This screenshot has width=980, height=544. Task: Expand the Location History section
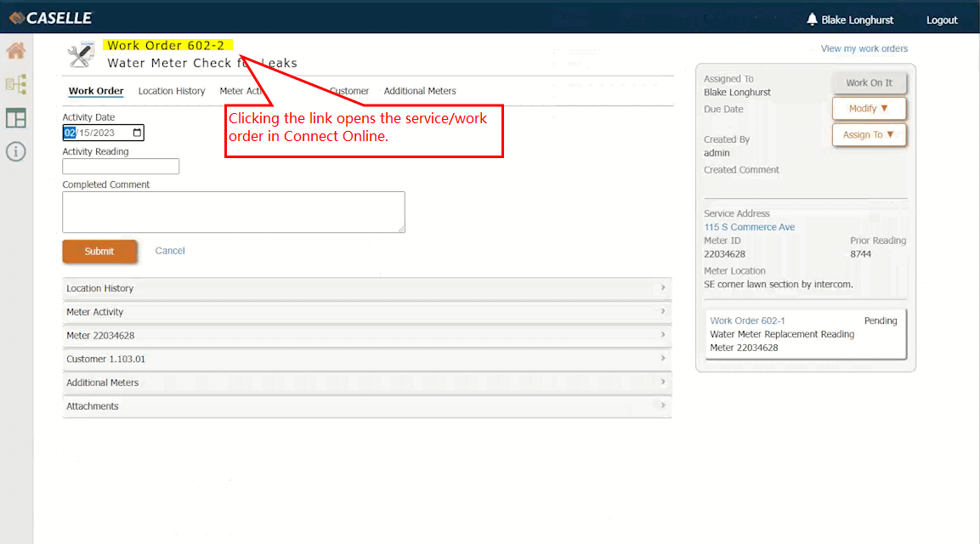[366, 289]
